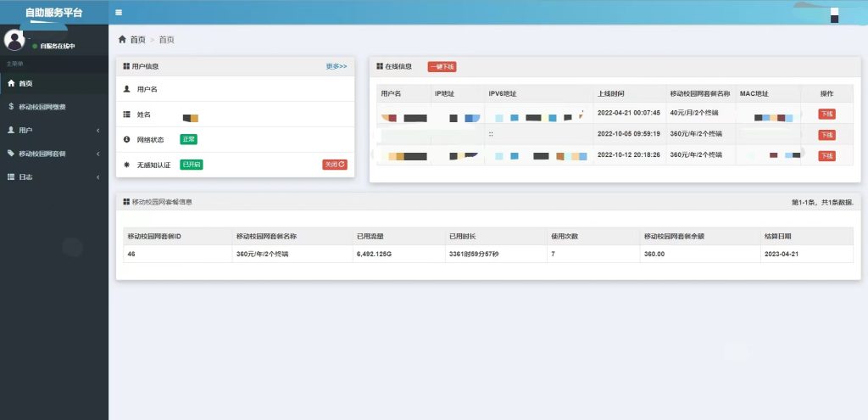Screen dimensions: 868x420
Task: Click the house icon beside sidebar 首页
Action: [10, 83]
